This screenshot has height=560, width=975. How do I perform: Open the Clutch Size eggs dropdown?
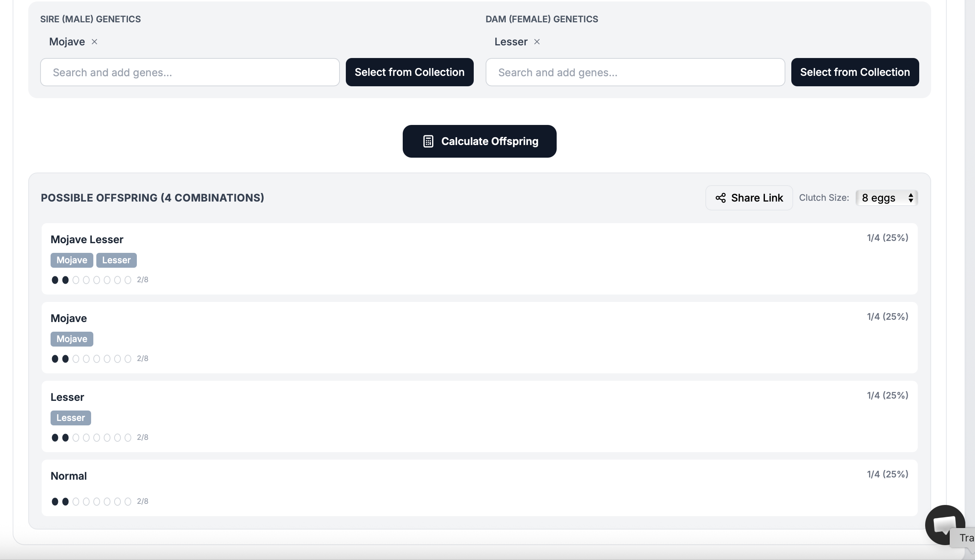click(886, 198)
